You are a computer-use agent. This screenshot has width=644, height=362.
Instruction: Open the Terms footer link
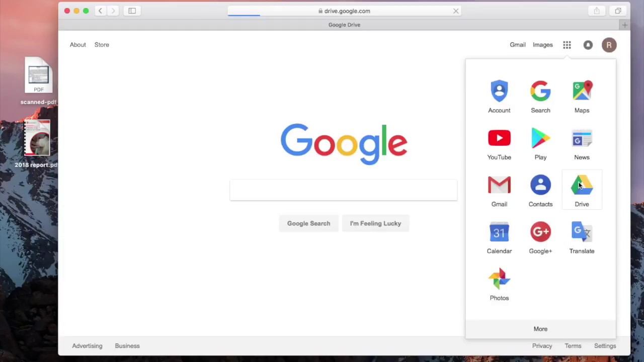tap(573, 346)
